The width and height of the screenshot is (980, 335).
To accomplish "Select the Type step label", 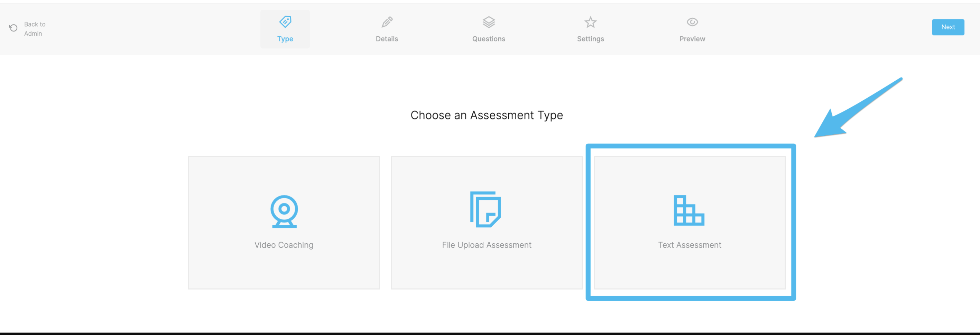I will coord(285,39).
